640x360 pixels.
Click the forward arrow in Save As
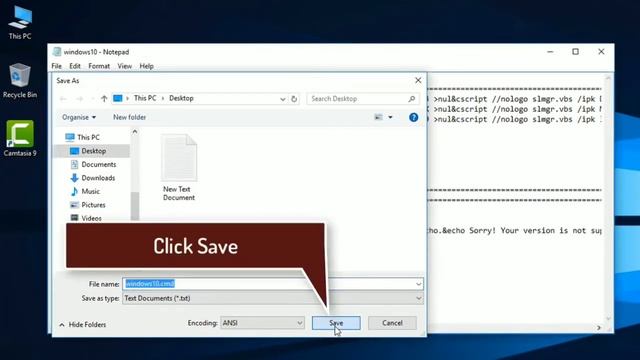[80, 99]
